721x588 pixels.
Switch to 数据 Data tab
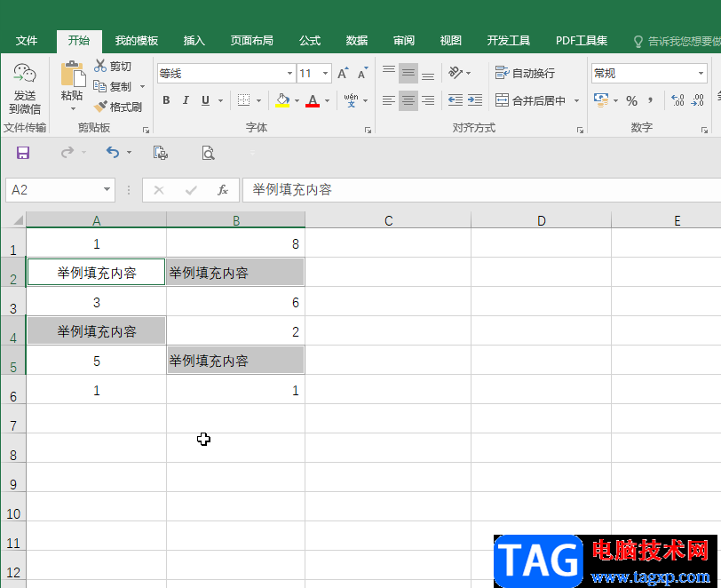357,41
